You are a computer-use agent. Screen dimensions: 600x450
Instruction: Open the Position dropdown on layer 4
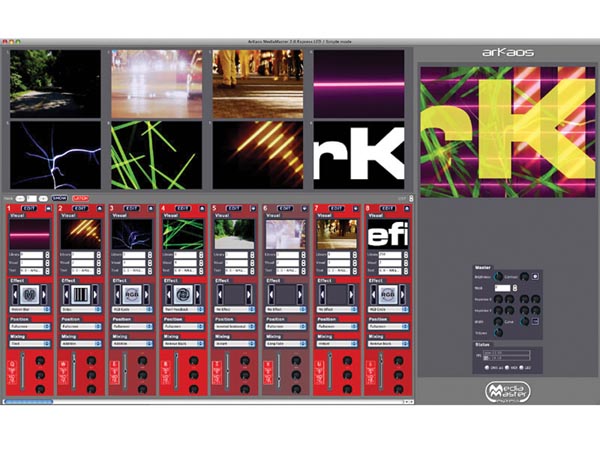[x=183, y=326]
